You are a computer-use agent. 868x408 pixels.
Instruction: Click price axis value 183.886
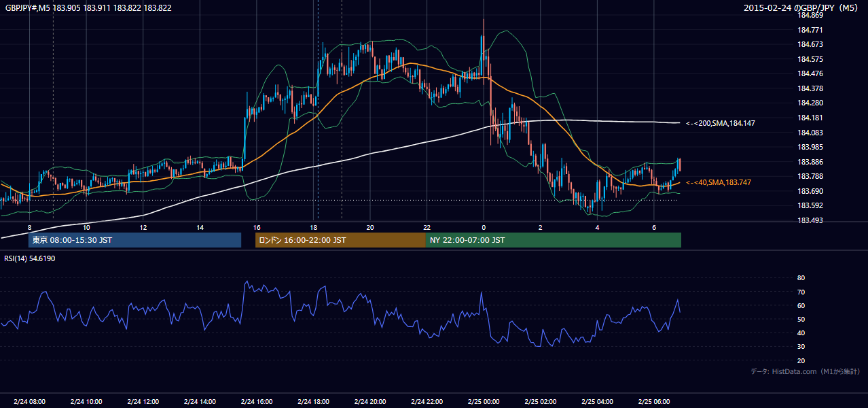click(x=810, y=162)
